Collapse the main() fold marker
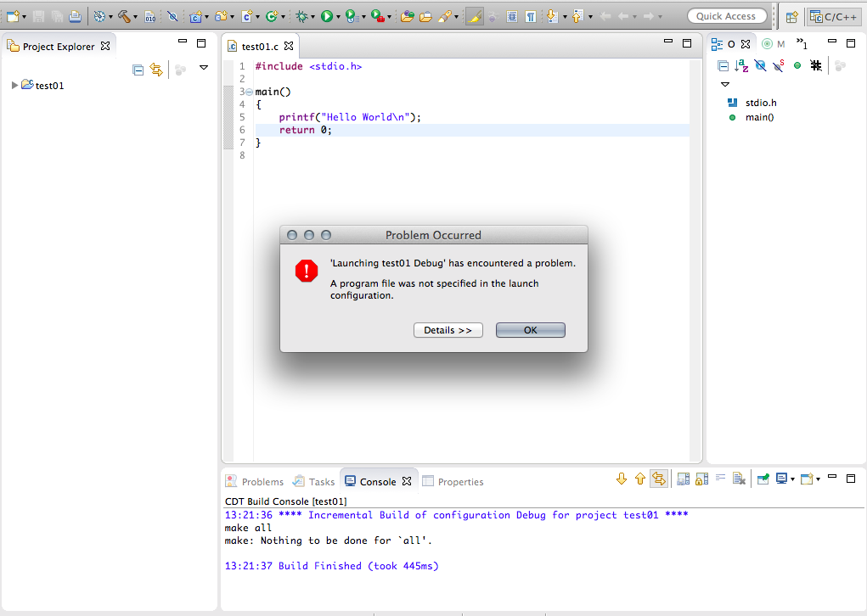The width and height of the screenshot is (867, 616). point(249,92)
